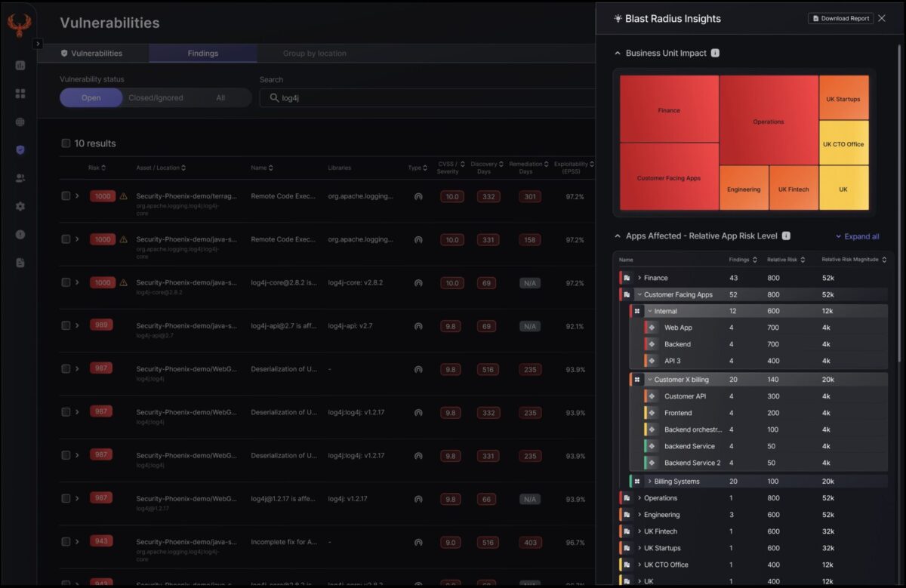This screenshot has width=906, height=588.
Task: Tick the checkbox on the log4j@1.2.17 finding row
Action: coord(66,498)
